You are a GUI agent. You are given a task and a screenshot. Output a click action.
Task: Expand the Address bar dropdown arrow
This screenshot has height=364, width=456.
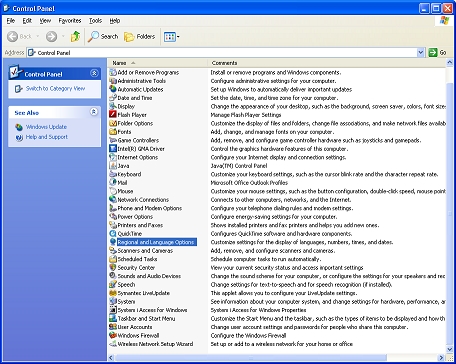[421, 53]
